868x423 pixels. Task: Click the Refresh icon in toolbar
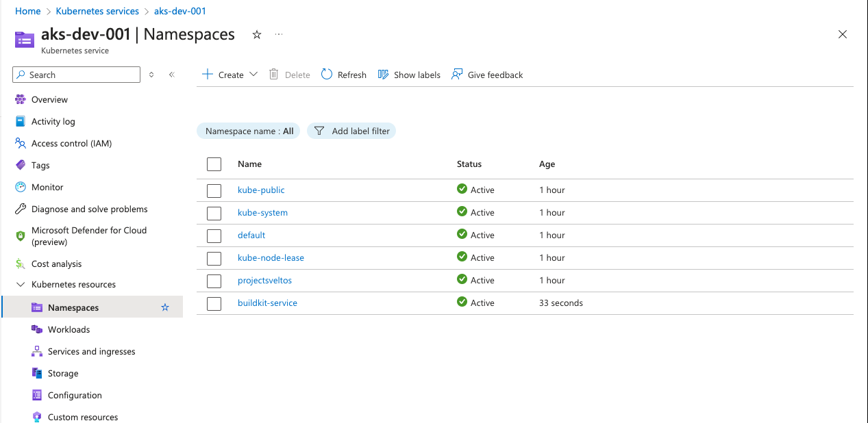(327, 75)
